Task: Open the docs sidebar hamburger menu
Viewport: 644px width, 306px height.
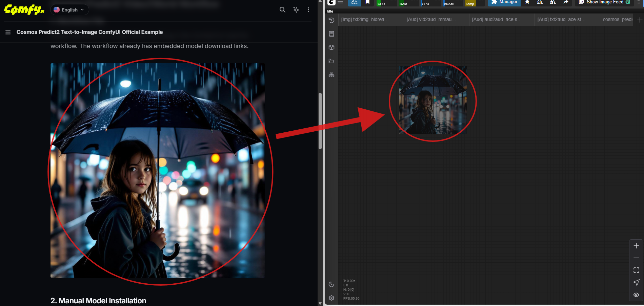Action: (x=8, y=32)
